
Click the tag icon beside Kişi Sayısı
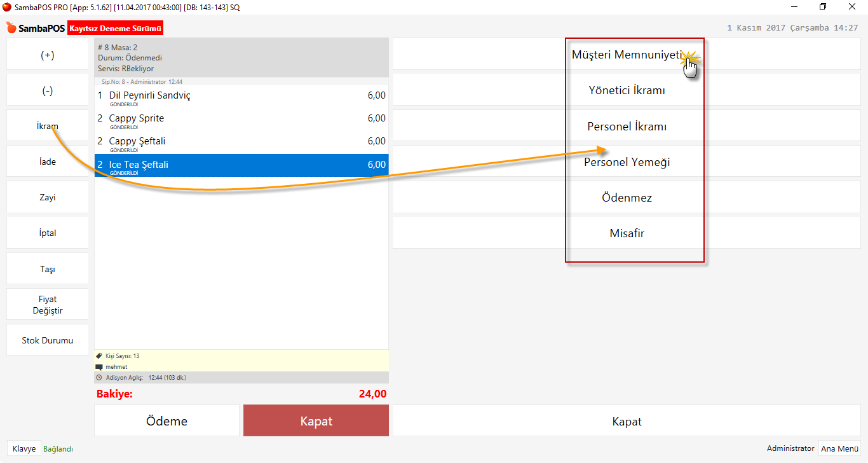tap(98, 356)
